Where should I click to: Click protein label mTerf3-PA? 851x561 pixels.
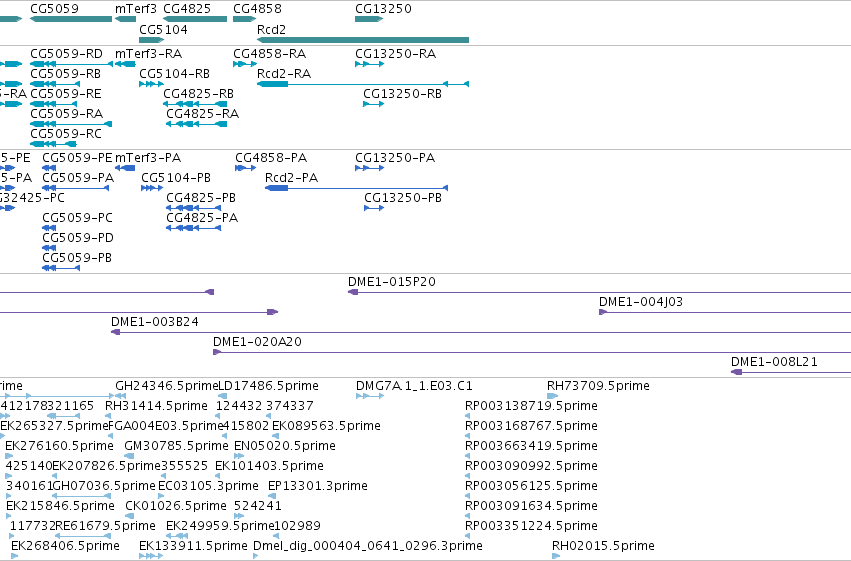(x=148, y=158)
